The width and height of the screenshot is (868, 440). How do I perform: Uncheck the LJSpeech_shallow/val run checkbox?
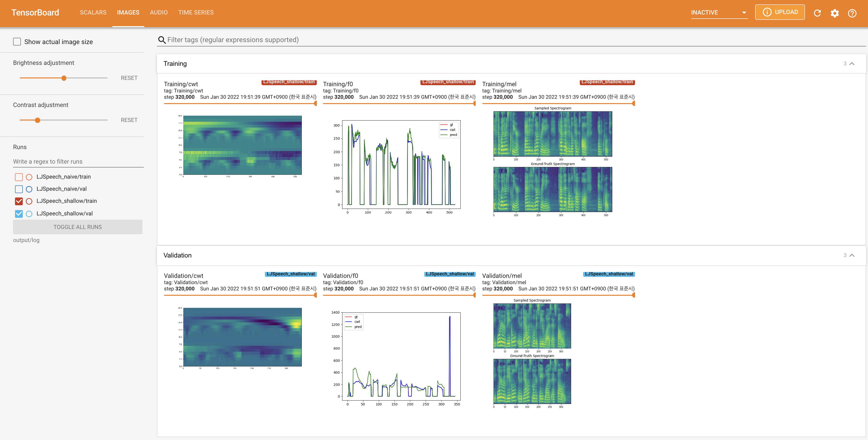(19, 213)
